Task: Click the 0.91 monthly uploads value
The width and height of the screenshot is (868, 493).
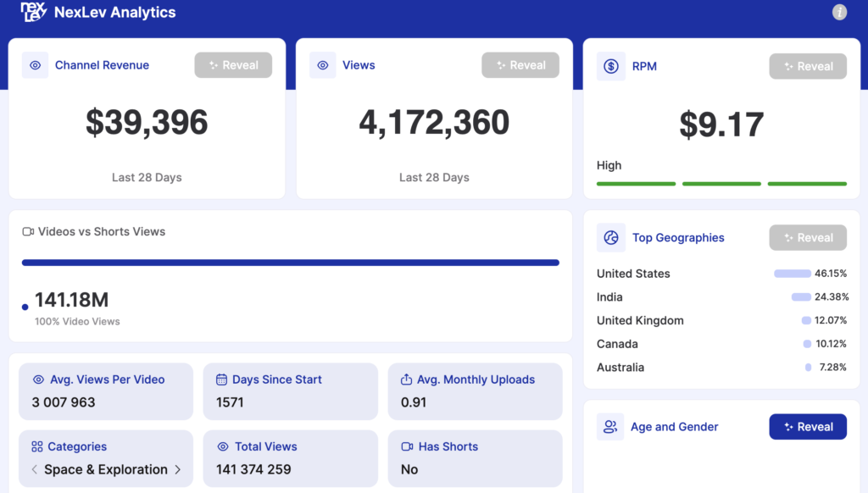Action: click(x=414, y=402)
